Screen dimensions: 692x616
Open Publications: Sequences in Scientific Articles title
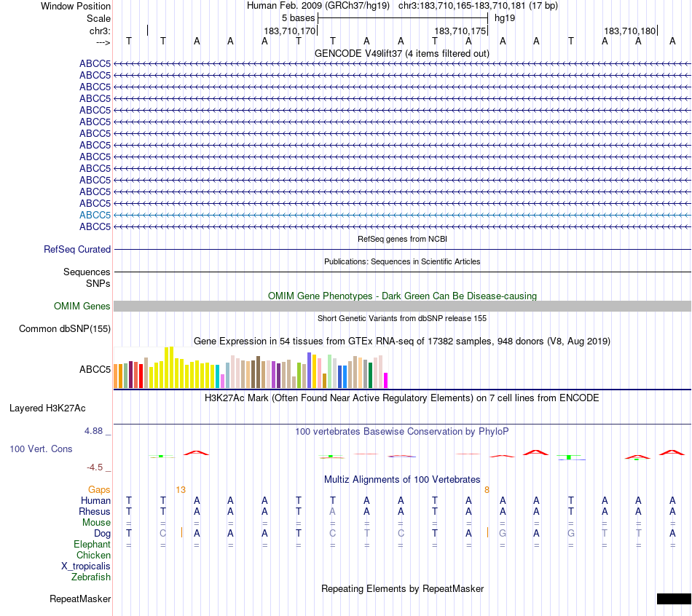(x=402, y=261)
